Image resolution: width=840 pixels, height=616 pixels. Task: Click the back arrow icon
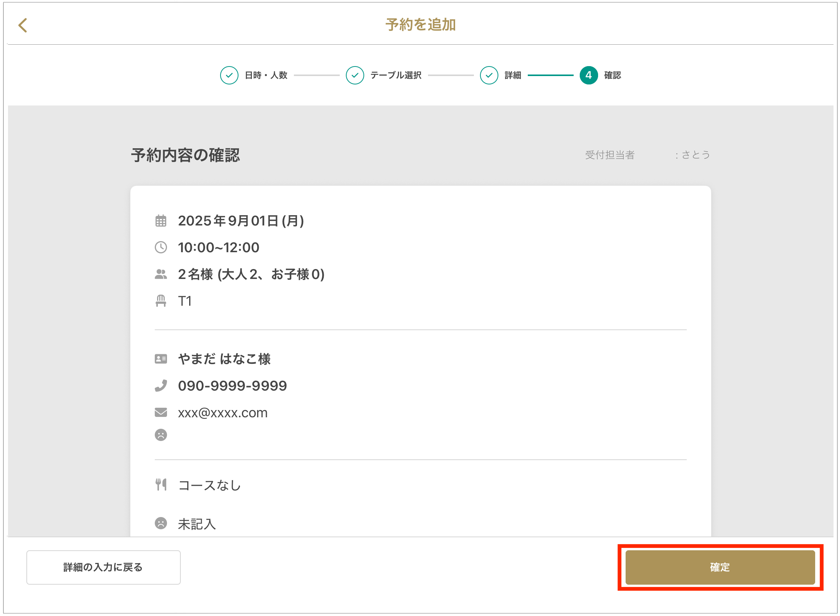point(23,26)
